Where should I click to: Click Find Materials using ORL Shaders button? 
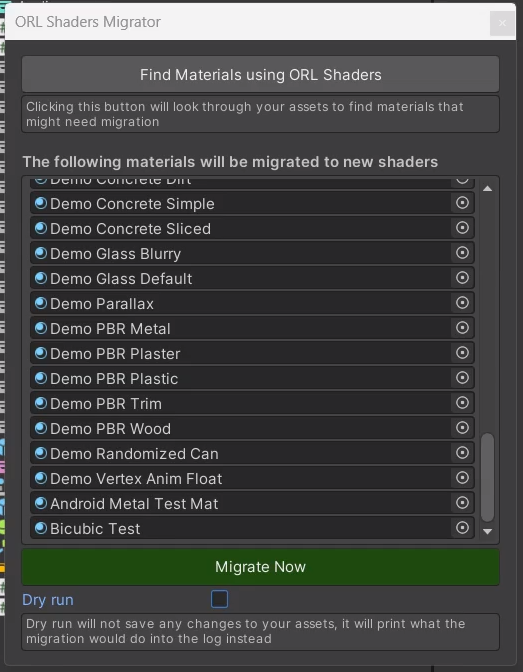click(260, 74)
